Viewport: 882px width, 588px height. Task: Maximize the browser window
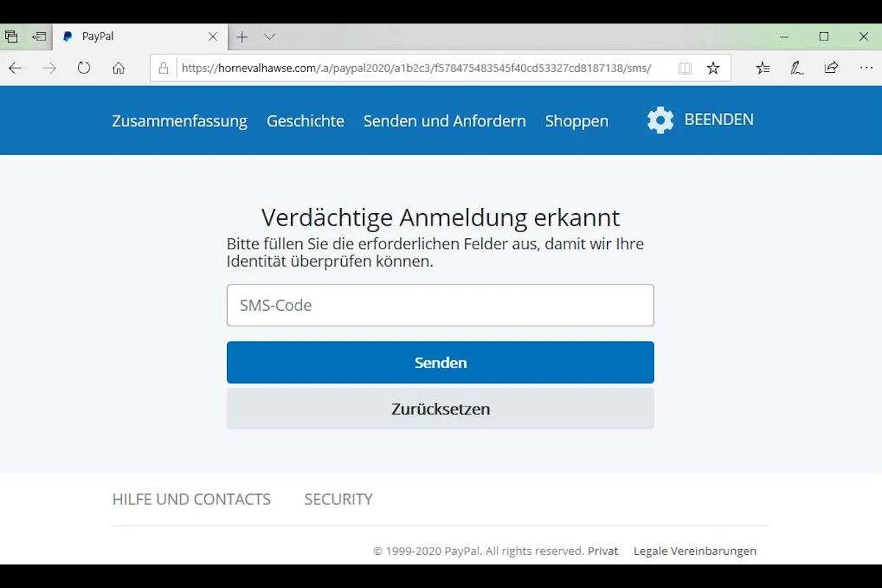point(824,37)
